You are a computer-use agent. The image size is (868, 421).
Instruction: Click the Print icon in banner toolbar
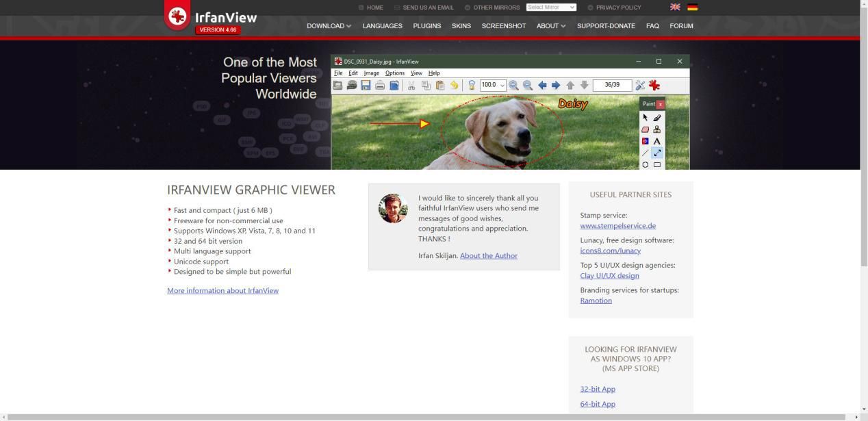pos(380,86)
